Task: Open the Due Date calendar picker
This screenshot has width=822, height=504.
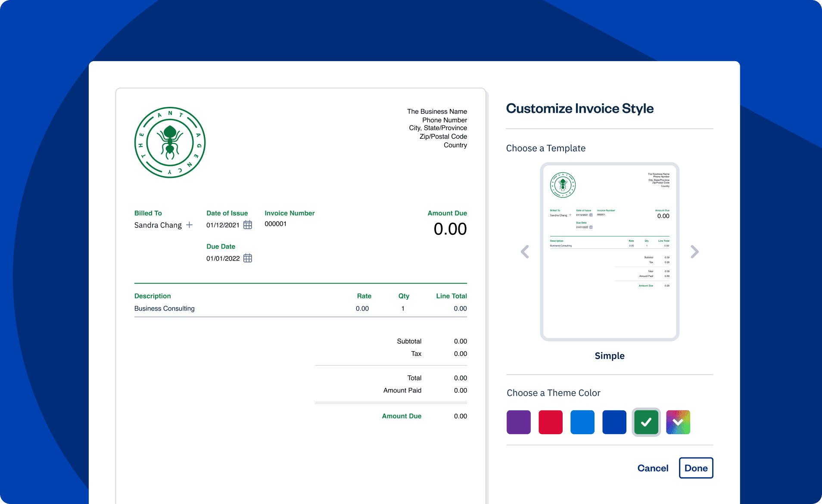Action: 247,258
